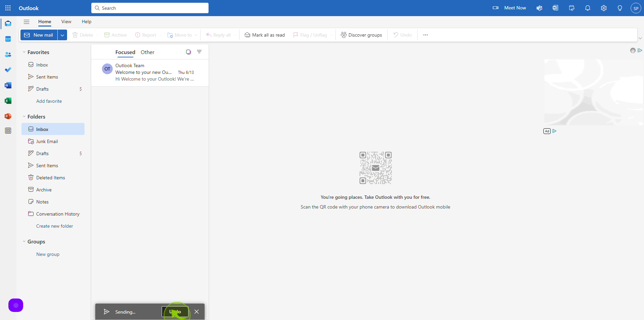Click New group link
Image resolution: width=644 pixels, height=320 pixels.
pos(48,254)
